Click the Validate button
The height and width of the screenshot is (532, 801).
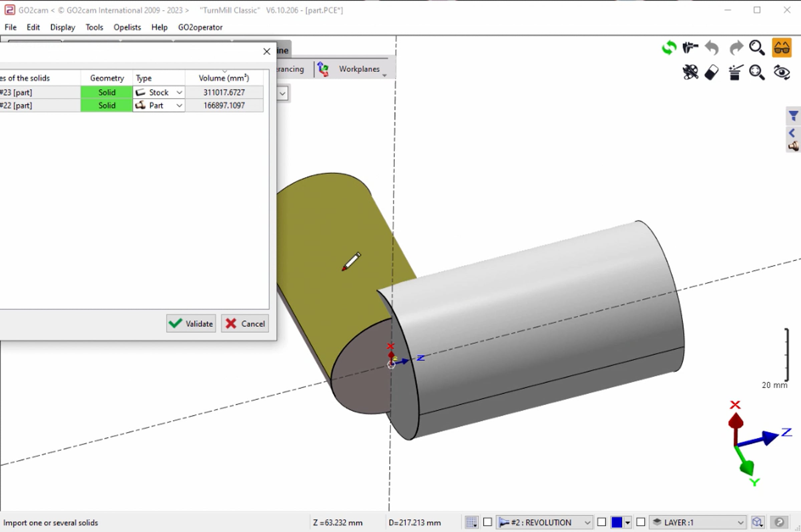[x=191, y=323]
